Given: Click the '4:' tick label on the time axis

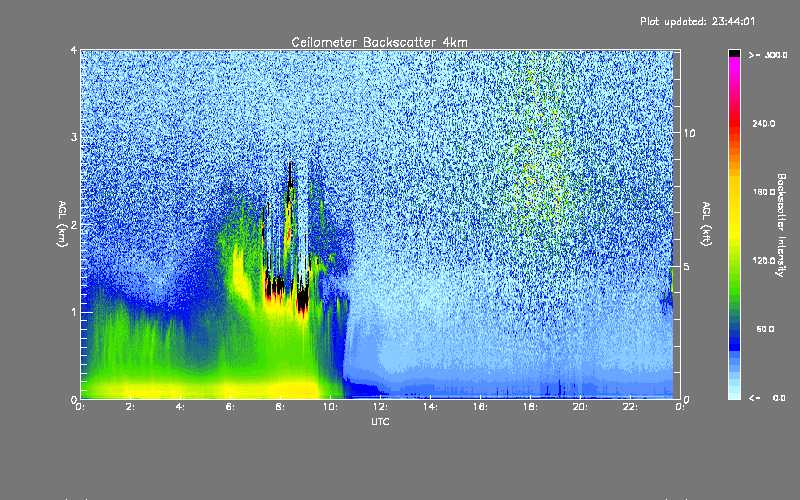Looking at the screenshot, I should pyautogui.click(x=180, y=407).
